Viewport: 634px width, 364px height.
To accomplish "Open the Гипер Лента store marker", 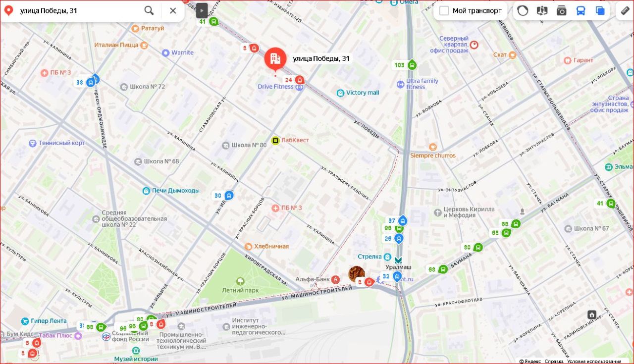I will point(25,321).
